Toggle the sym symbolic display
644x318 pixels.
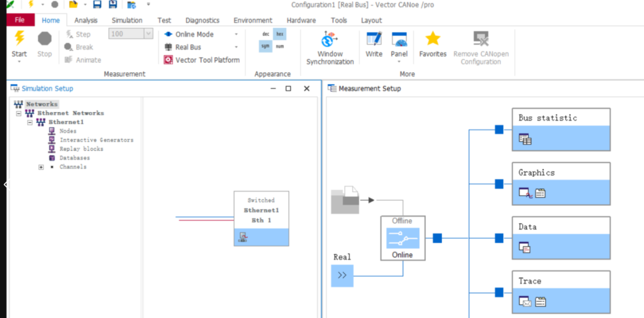click(x=266, y=47)
